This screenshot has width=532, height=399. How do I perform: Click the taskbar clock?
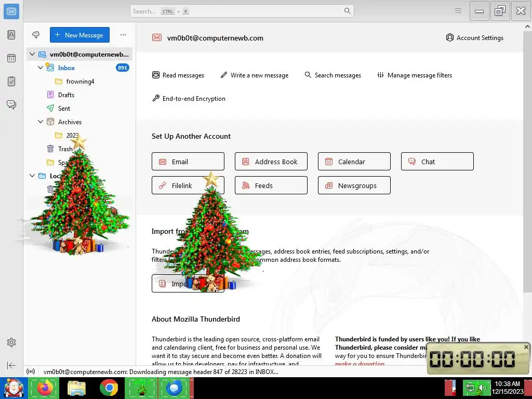pyautogui.click(x=507, y=388)
